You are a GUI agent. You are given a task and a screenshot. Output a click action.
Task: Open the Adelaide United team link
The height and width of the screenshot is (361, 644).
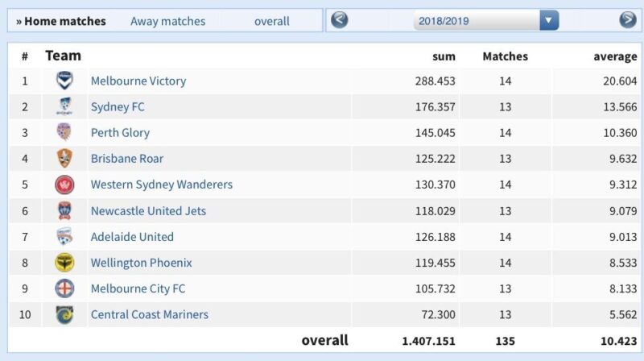[x=132, y=237]
